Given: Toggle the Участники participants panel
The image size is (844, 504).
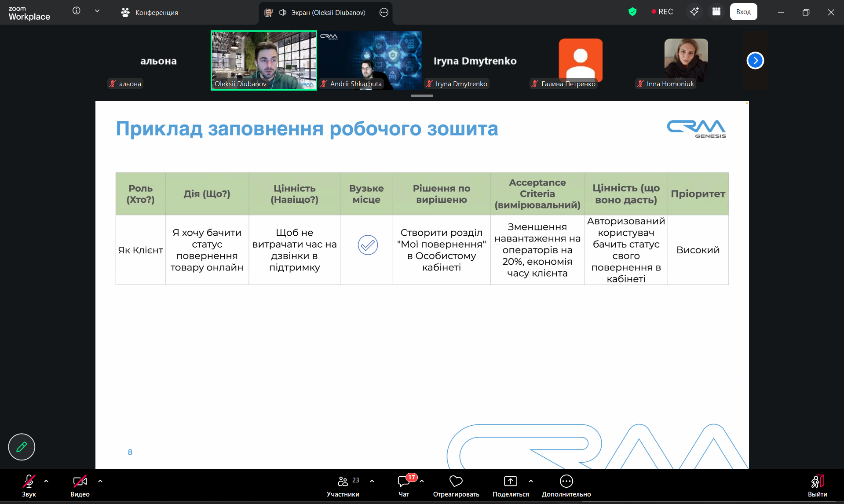Looking at the screenshot, I should tap(343, 486).
